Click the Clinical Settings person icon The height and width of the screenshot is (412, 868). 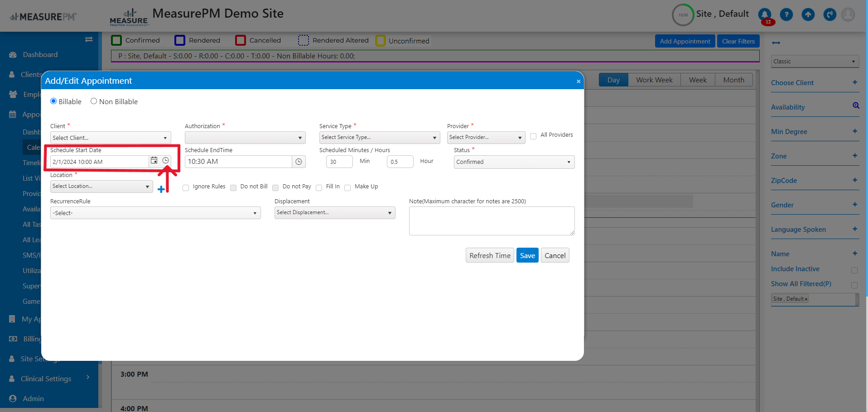[12, 379]
